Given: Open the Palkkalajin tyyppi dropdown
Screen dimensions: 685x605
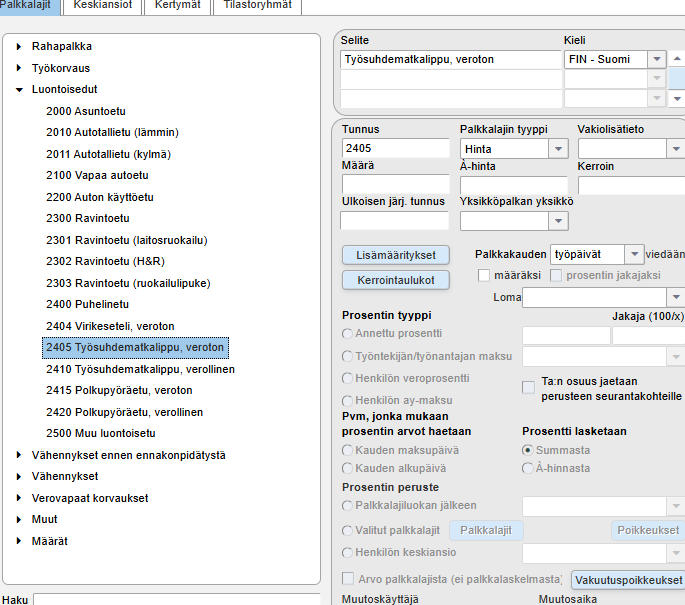Looking at the screenshot, I should (x=558, y=149).
